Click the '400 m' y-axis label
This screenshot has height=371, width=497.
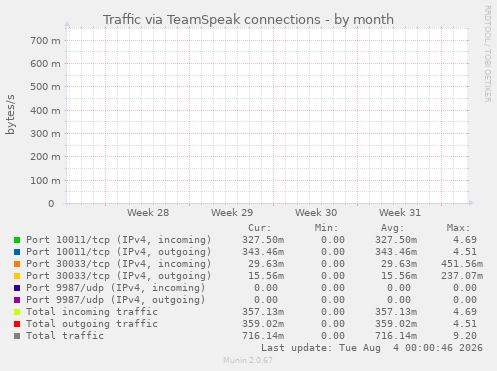(x=46, y=110)
